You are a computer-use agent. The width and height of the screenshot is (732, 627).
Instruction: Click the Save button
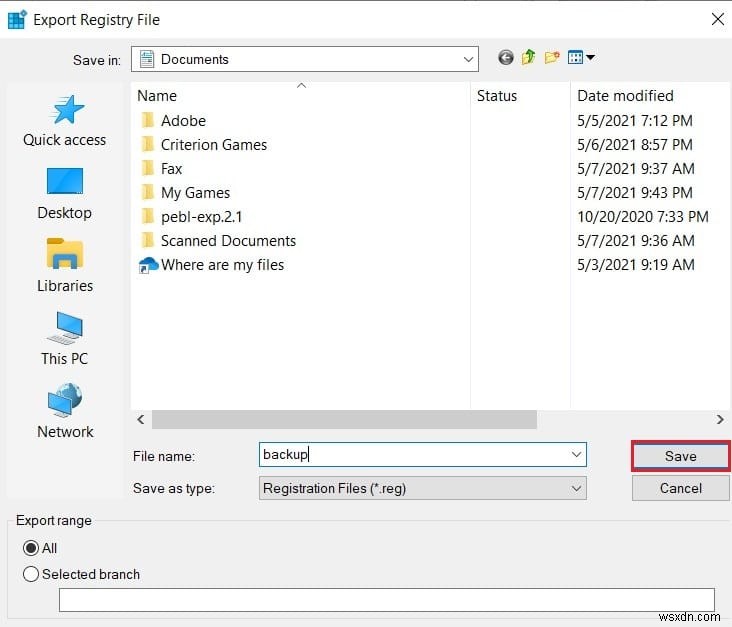click(680, 456)
